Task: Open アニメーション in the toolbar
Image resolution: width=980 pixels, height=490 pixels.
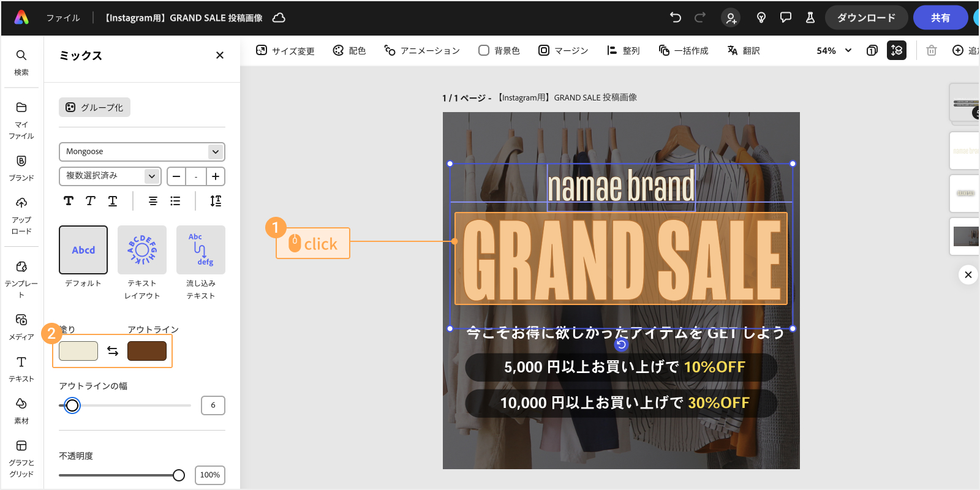Action: [x=422, y=51]
